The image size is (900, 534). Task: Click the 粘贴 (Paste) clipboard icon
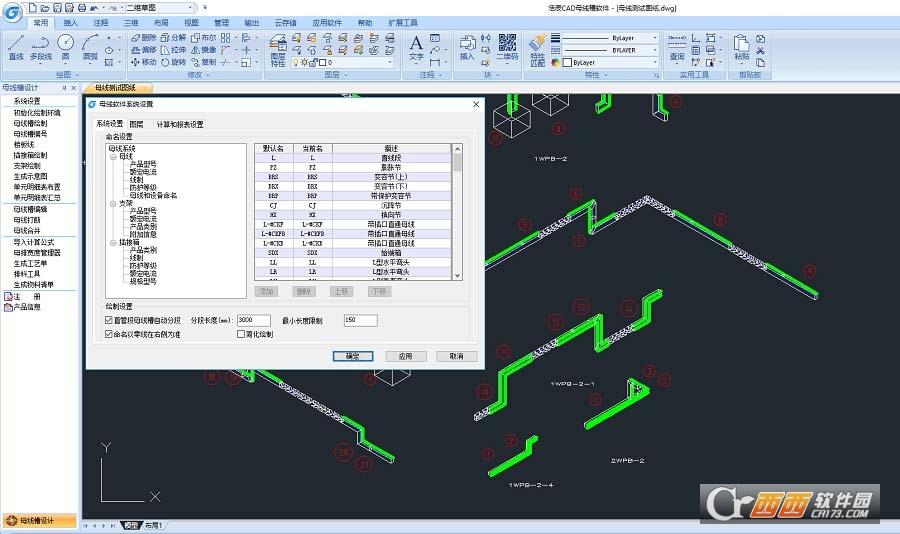point(741,47)
